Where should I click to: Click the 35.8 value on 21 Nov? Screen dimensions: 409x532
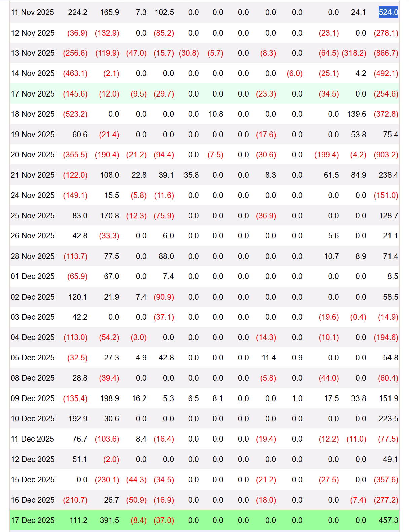(x=191, y=175)
